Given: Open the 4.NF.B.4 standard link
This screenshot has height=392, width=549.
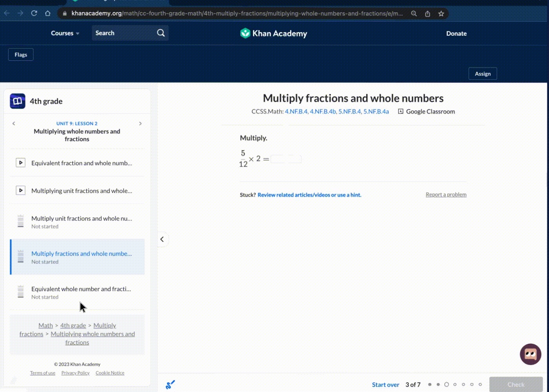Looking at the screenshot, I should point(296,111).
